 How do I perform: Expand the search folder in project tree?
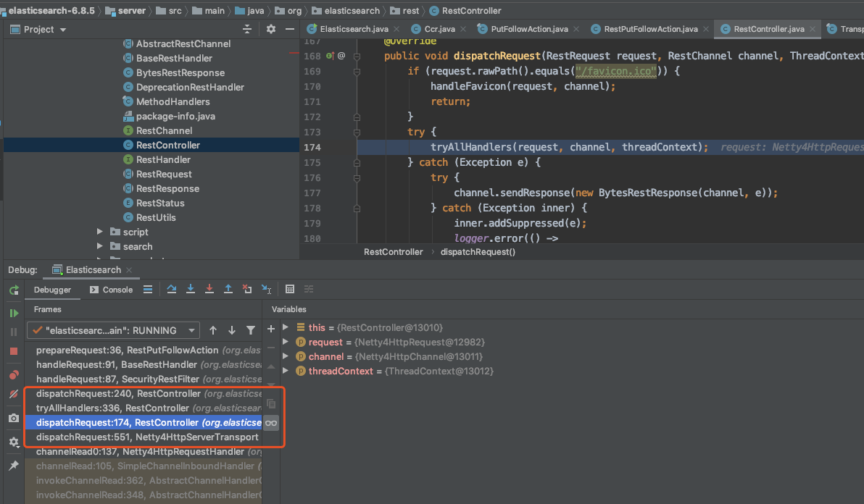pyautogui.click(x=100, y=246)
